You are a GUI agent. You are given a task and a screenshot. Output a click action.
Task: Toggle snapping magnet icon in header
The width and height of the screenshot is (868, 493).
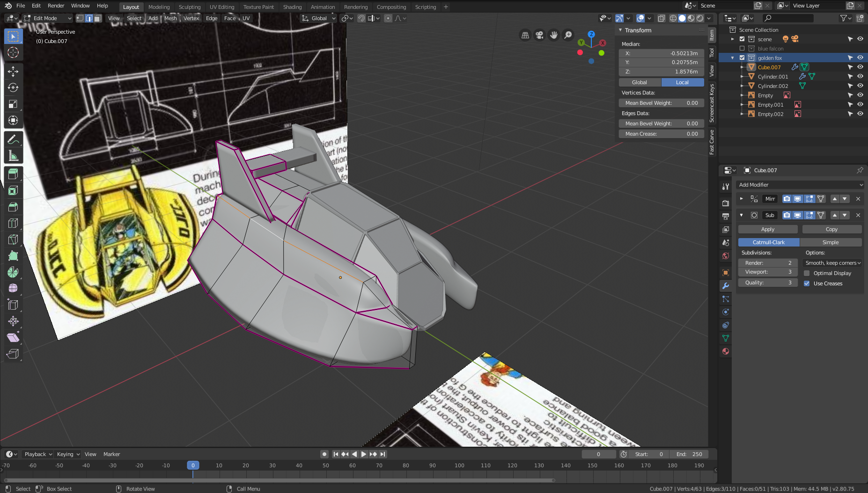coord(361,18)
